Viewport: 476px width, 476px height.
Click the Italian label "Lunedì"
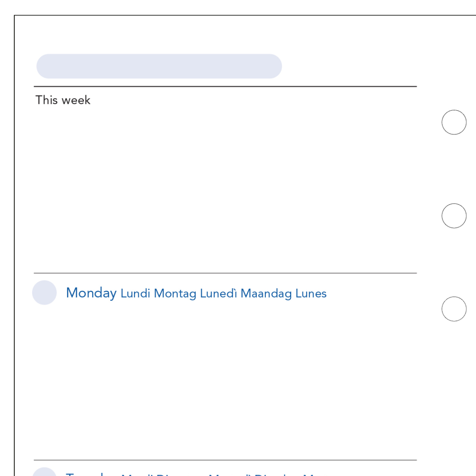219,294
